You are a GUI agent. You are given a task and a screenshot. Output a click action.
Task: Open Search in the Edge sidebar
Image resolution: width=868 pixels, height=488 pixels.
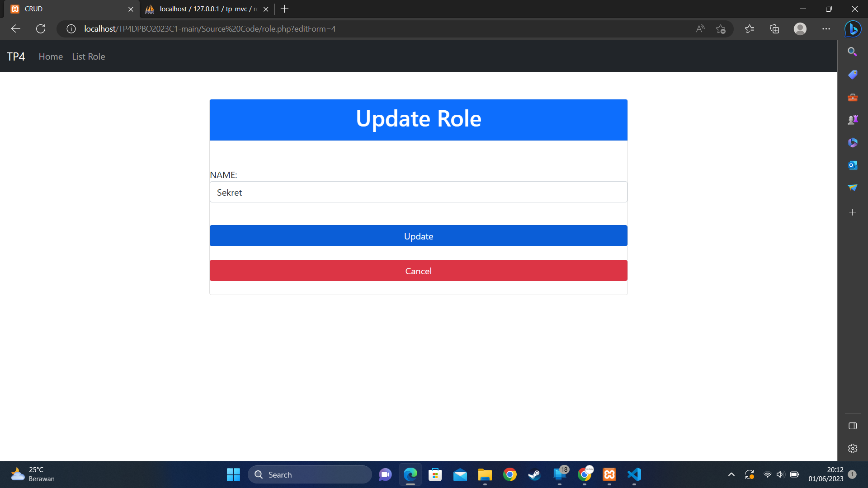click(x=853, y=52)
